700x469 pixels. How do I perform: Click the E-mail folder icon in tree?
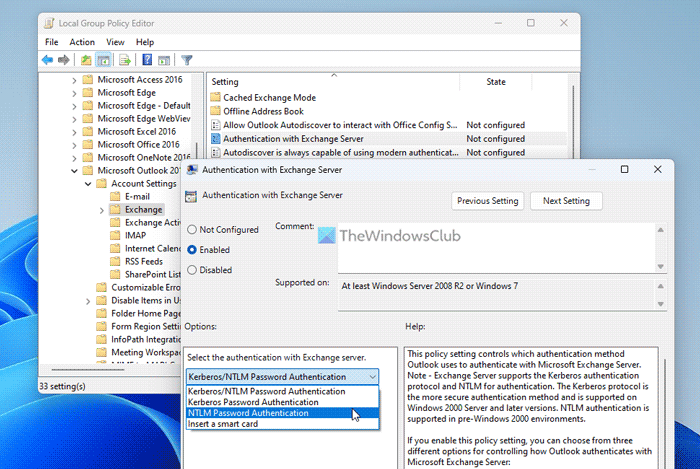coord(115,196)
